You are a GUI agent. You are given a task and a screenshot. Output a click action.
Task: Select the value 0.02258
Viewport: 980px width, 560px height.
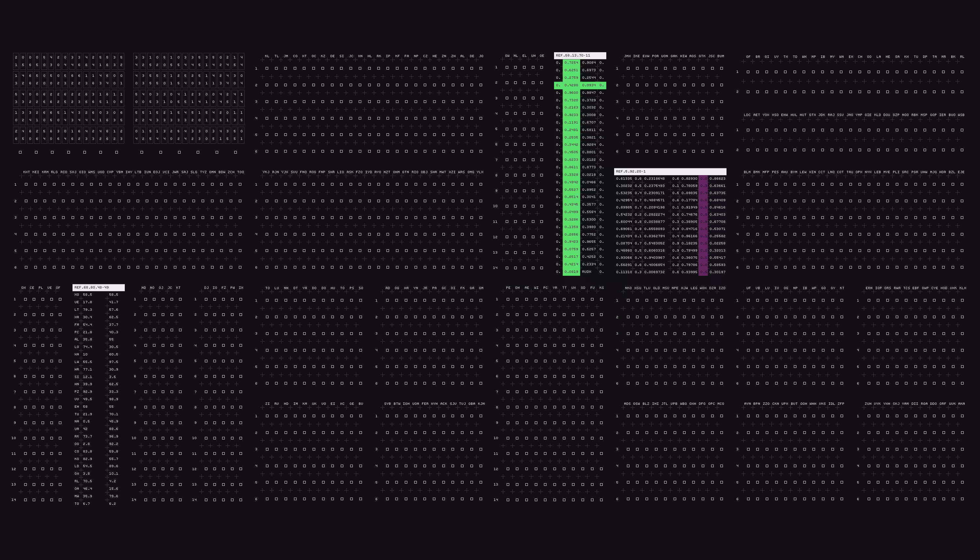717,243
